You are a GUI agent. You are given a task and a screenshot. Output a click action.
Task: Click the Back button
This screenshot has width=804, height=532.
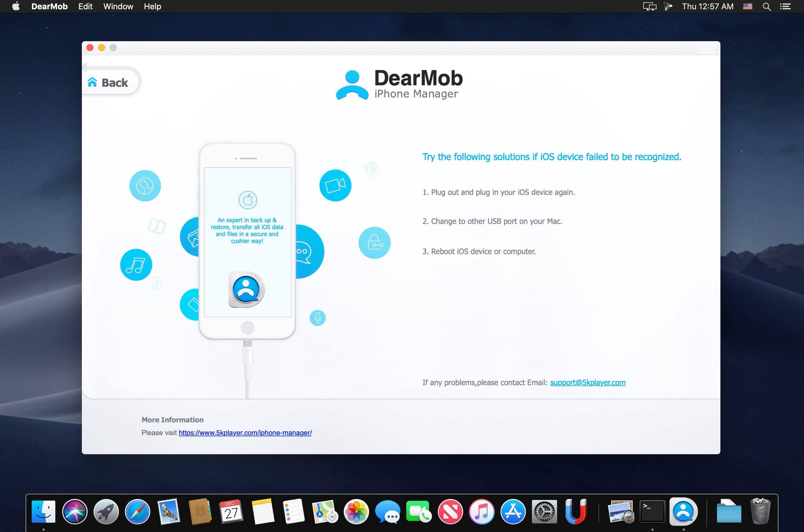111,82
